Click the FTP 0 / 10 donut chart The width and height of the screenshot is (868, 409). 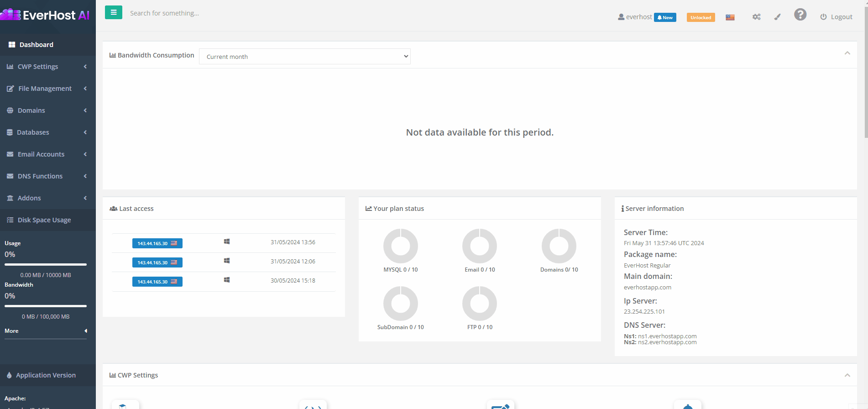[480, 304]
